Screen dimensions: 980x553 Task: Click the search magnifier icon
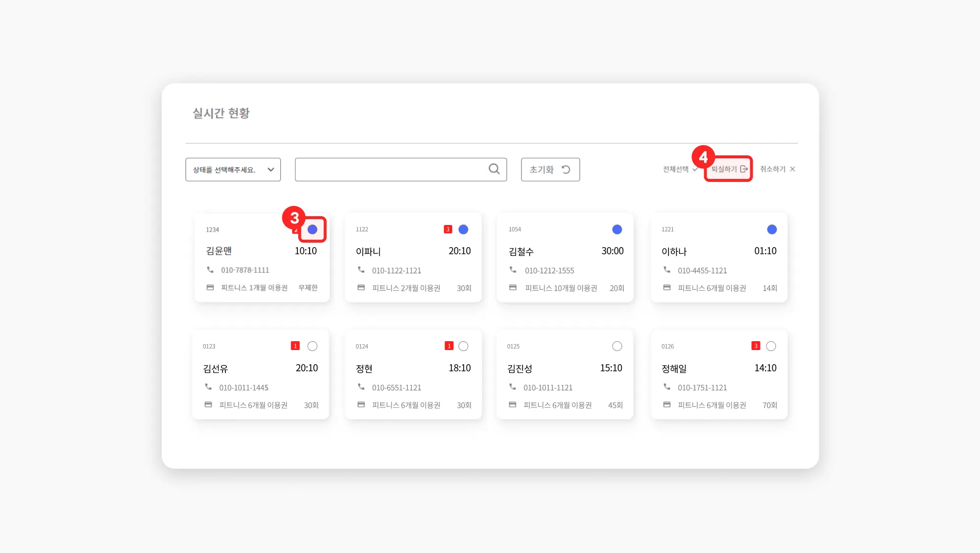[494, 169]
